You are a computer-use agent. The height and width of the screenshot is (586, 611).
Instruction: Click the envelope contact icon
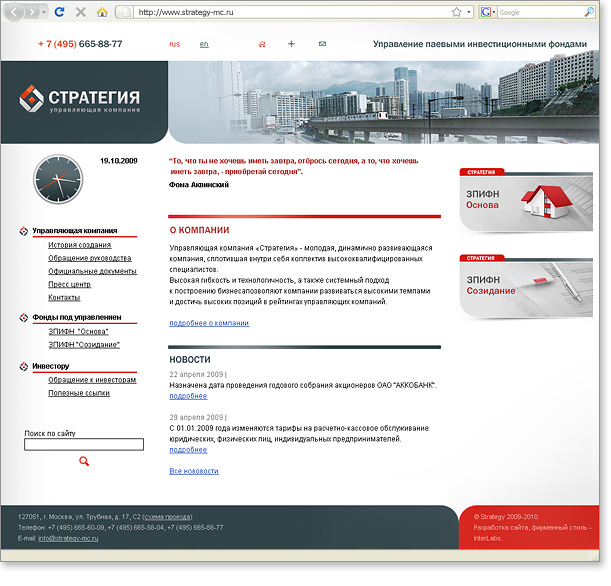322,44
